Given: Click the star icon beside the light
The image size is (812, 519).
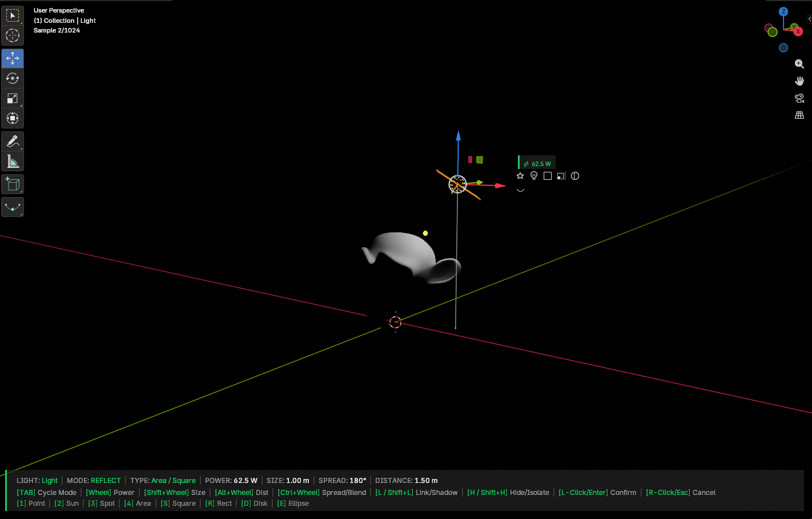Looking at the screenshot, I should tap(520, 176).
